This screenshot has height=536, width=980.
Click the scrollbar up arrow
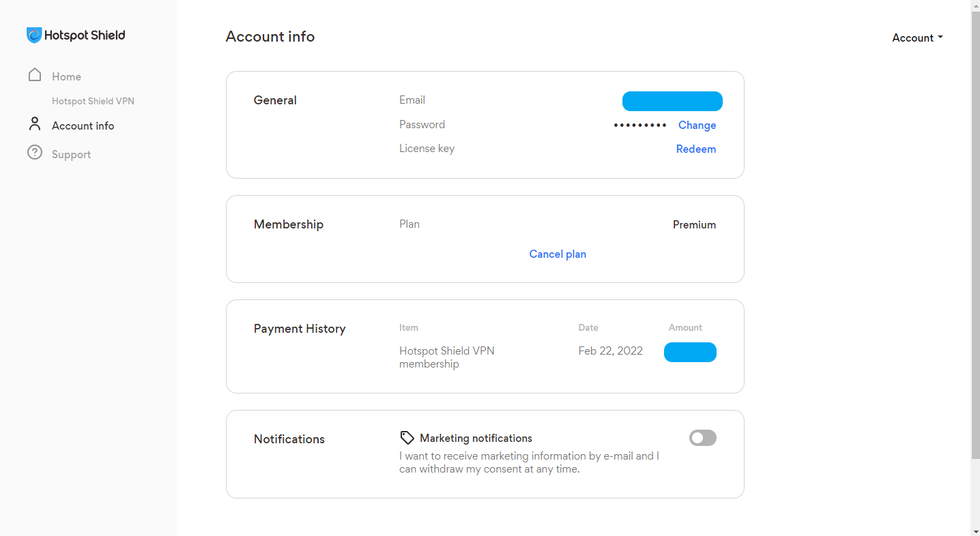[x=975, y=5]
